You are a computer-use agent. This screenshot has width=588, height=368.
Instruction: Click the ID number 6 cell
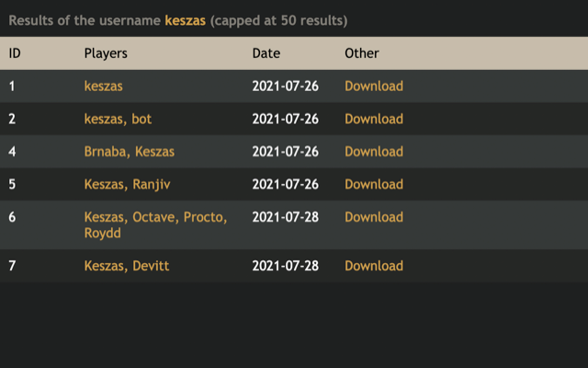pos(12,217)
